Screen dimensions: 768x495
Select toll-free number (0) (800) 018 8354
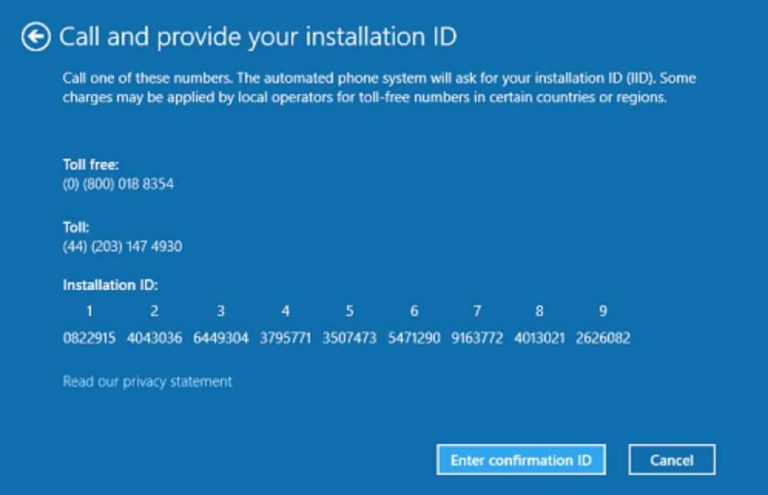[x=118, y=184]
